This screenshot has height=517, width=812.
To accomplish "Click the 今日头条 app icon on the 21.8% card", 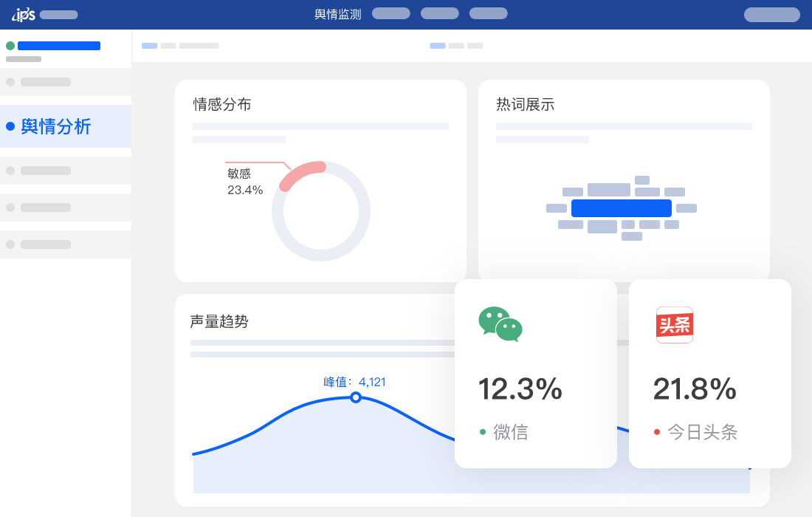I will 674,325.
